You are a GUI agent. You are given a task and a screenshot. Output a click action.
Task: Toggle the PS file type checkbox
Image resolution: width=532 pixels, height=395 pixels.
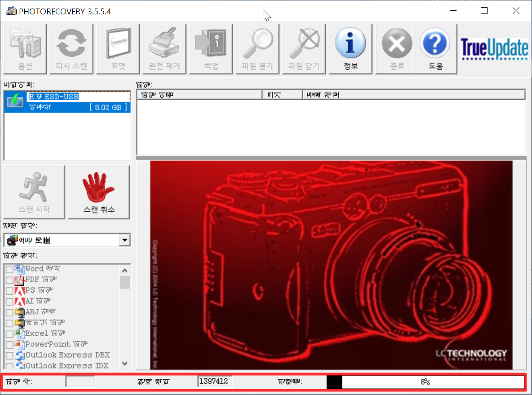[x=9, y=291]
